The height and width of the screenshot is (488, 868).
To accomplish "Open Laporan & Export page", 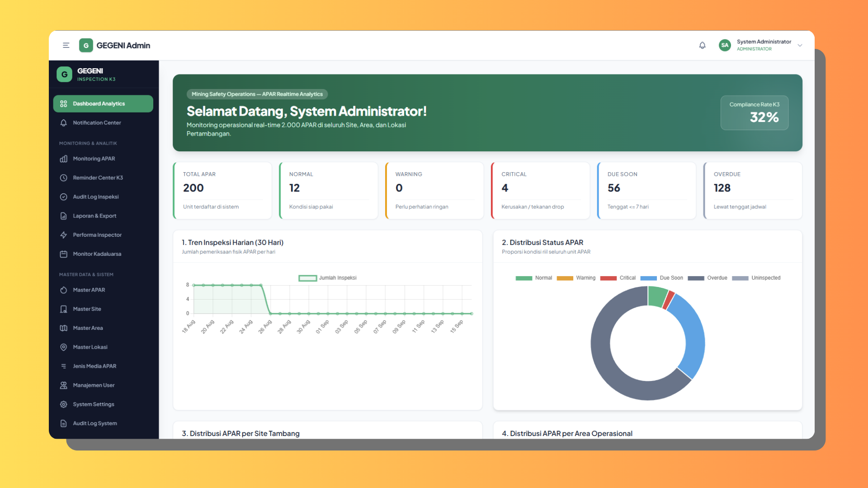I will [x=103, y=216].
